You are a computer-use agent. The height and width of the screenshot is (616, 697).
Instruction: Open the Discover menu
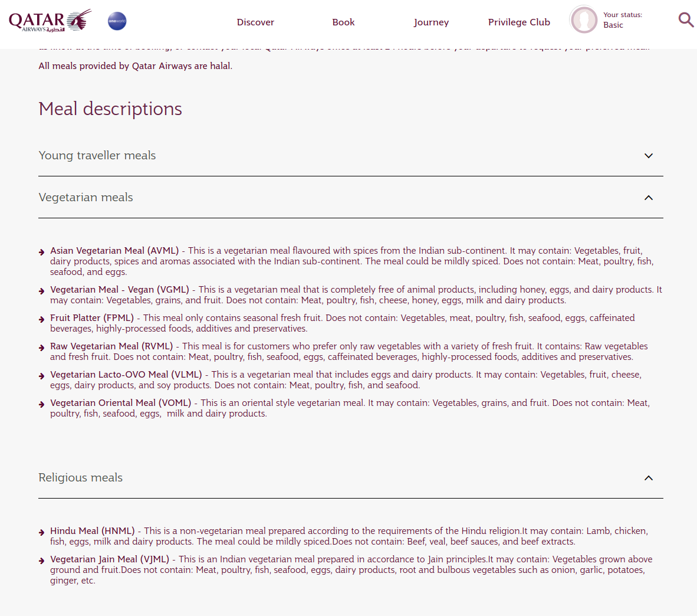click(255, 22)
